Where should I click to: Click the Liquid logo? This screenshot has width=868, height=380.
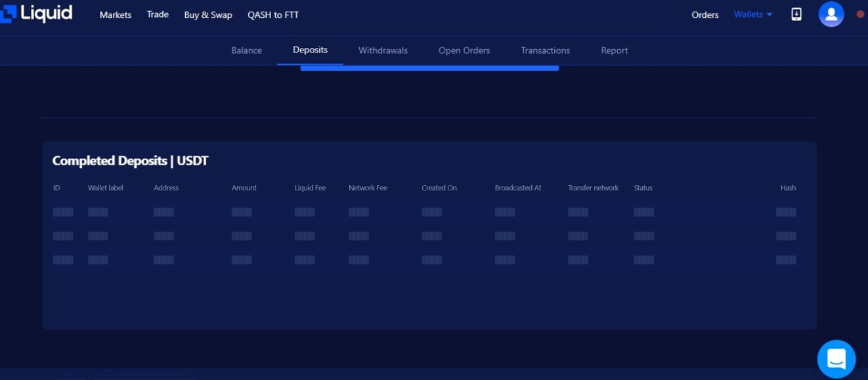(x=37, y=13)
